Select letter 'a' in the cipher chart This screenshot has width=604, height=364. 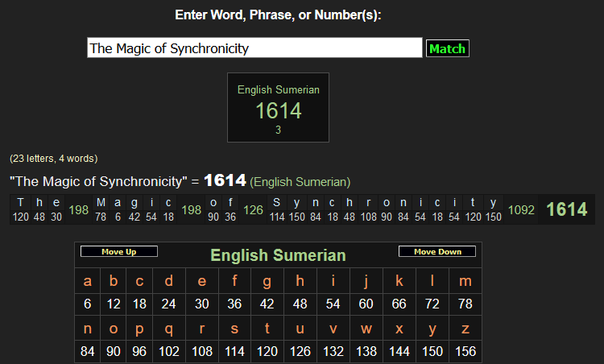click(88, 281)
